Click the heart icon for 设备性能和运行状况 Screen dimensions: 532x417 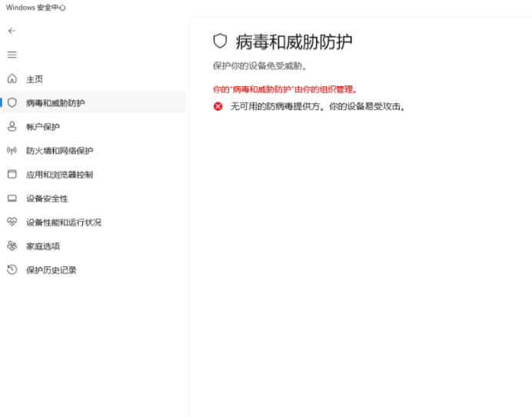tap(12, 222)
